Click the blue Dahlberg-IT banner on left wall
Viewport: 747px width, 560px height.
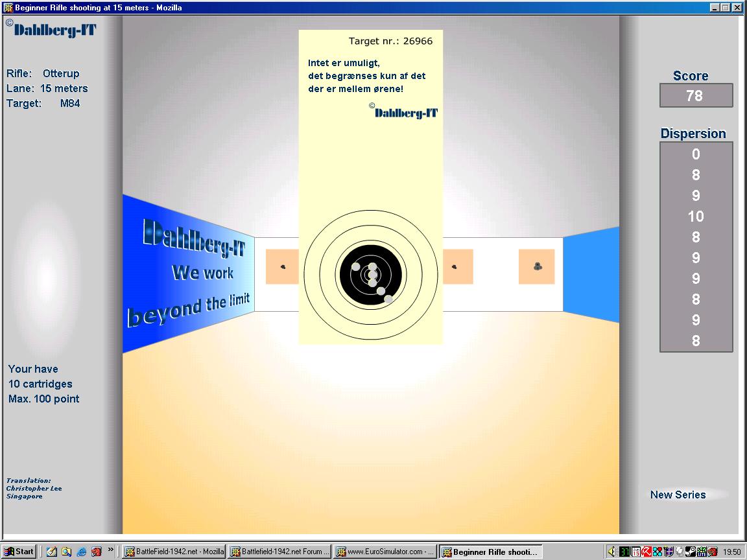188,274
